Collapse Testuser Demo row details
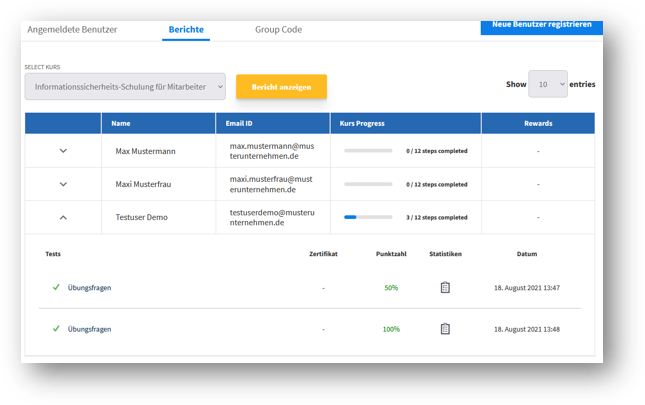The width and height of the screenshot is (645, 405). point(63,218)
